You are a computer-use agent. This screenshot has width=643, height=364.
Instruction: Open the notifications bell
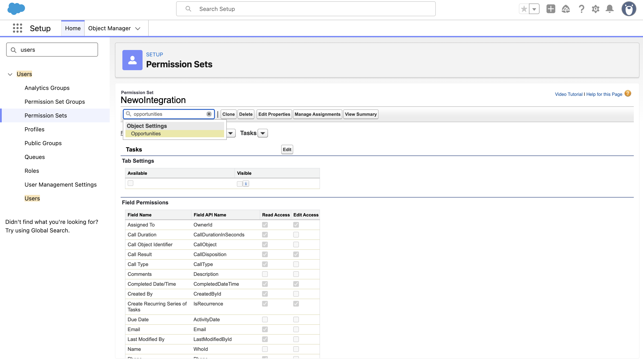point(610,9)
